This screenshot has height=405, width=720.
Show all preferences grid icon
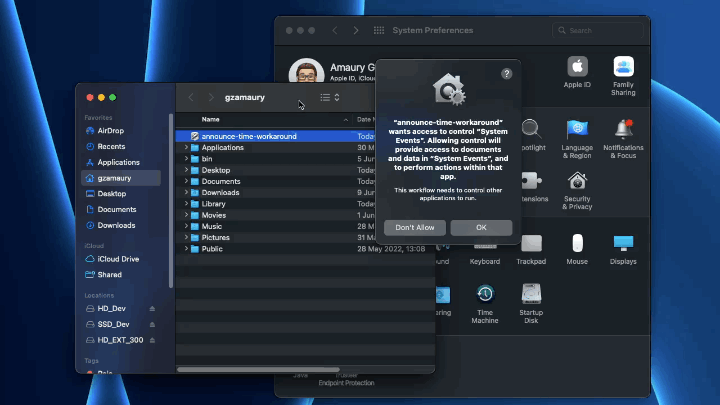coord(379,30)
